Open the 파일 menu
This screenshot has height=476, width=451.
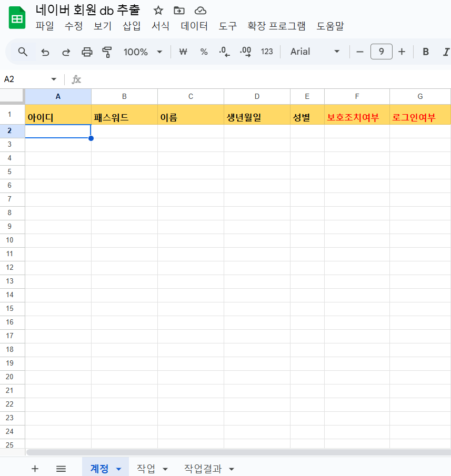(45, 26)
